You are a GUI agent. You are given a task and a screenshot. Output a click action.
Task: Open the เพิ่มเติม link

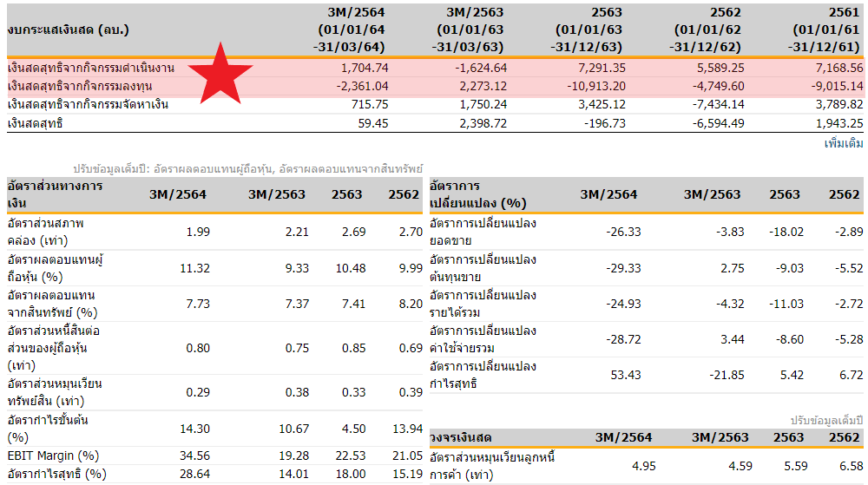(x=843, y=144)
